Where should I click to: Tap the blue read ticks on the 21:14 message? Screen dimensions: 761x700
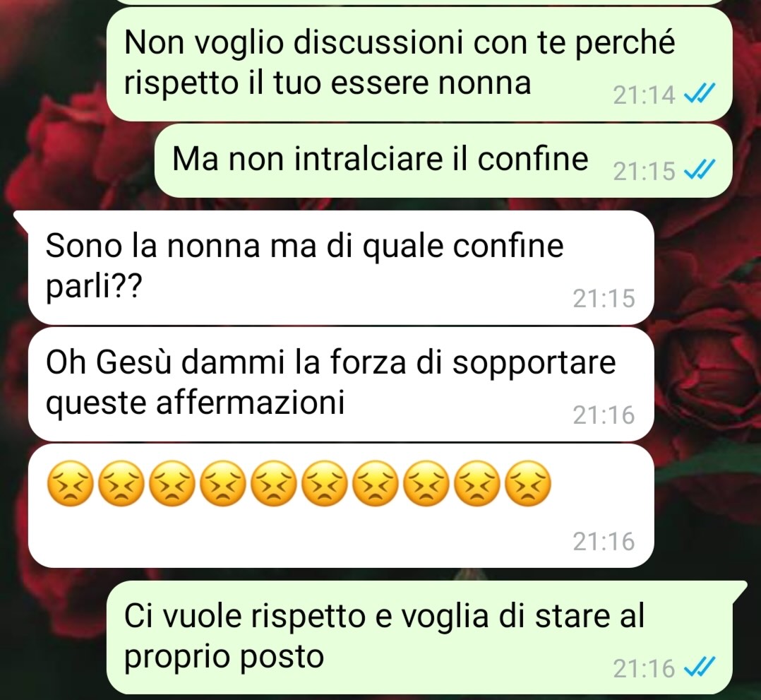point(700,93)
